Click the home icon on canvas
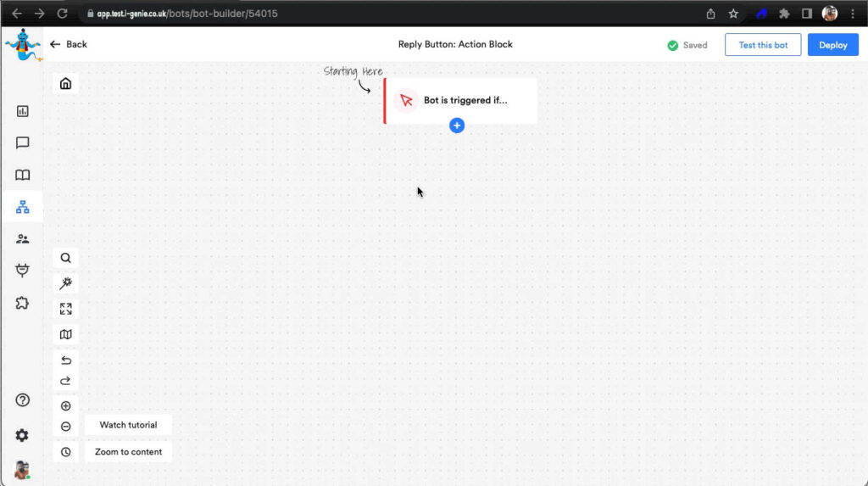Image resolution: width=868 pixels, height=486 pixels. pos(65,83)
